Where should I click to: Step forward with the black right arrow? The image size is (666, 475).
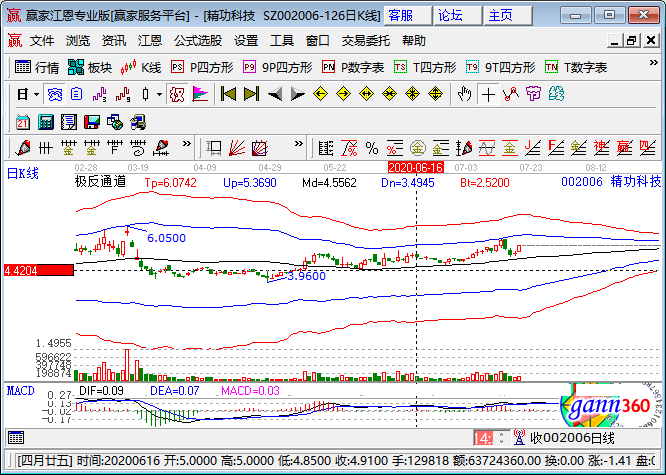pos(298,94)
